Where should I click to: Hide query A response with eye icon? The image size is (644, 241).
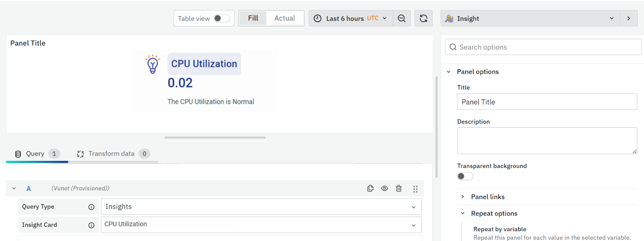384,188
